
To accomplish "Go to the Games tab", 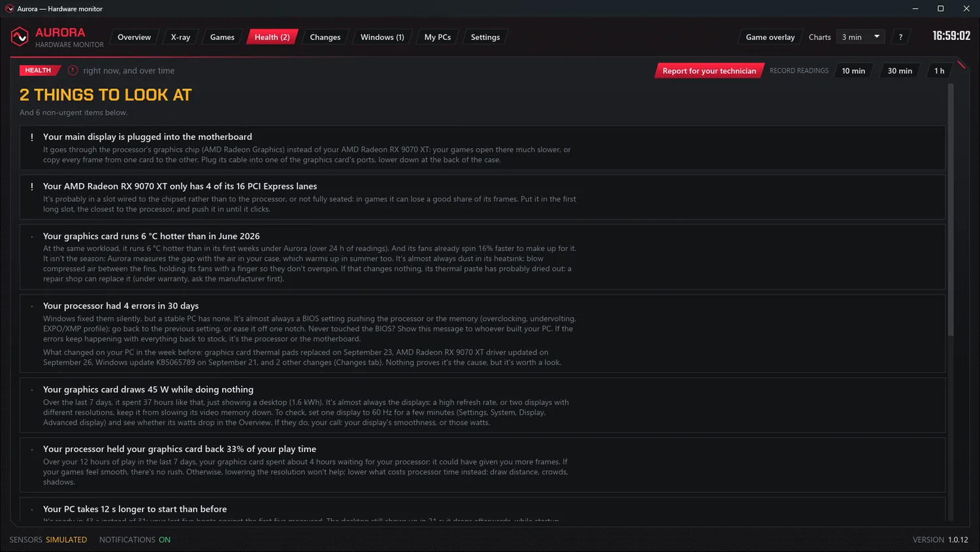I will click(x=222, y=37).
